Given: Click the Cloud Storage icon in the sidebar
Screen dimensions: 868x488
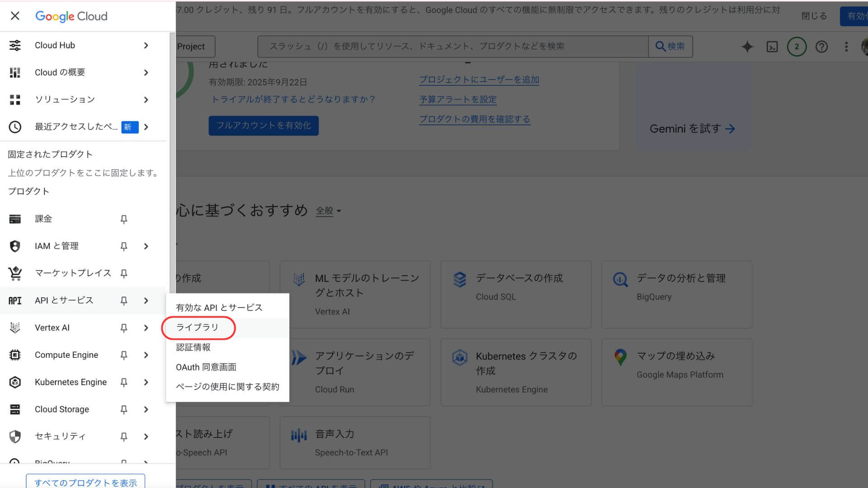Looking at the screenshot, I should point(15,409).
